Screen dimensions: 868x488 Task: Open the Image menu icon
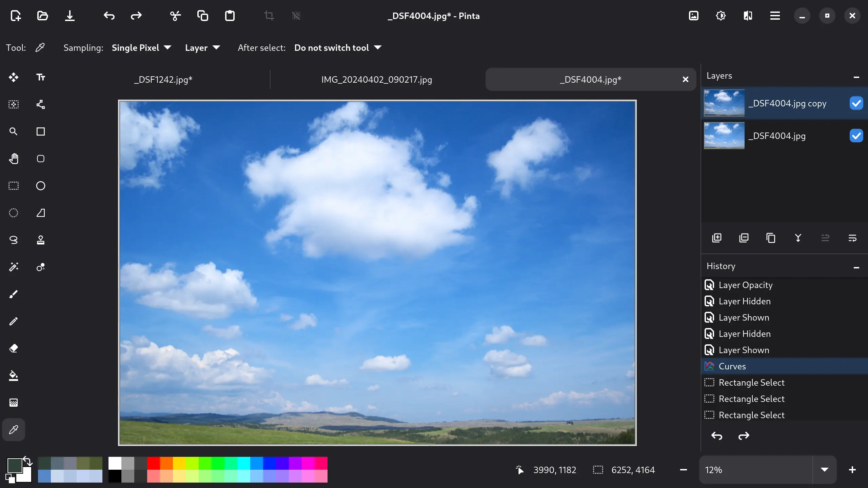click(694, 16)
